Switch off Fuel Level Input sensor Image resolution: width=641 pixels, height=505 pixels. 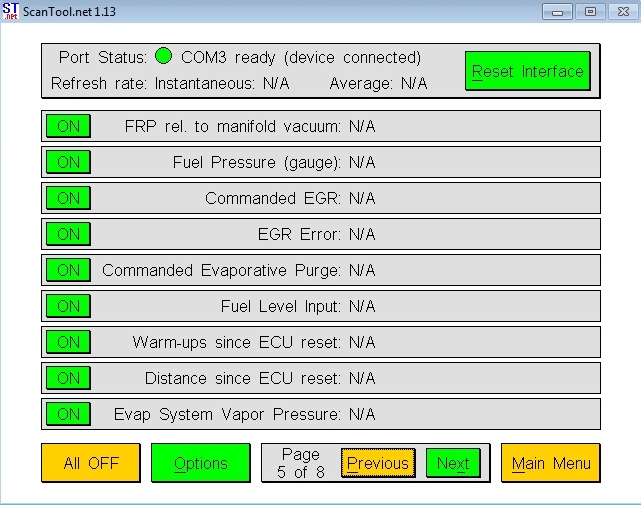tap(68, 306)
